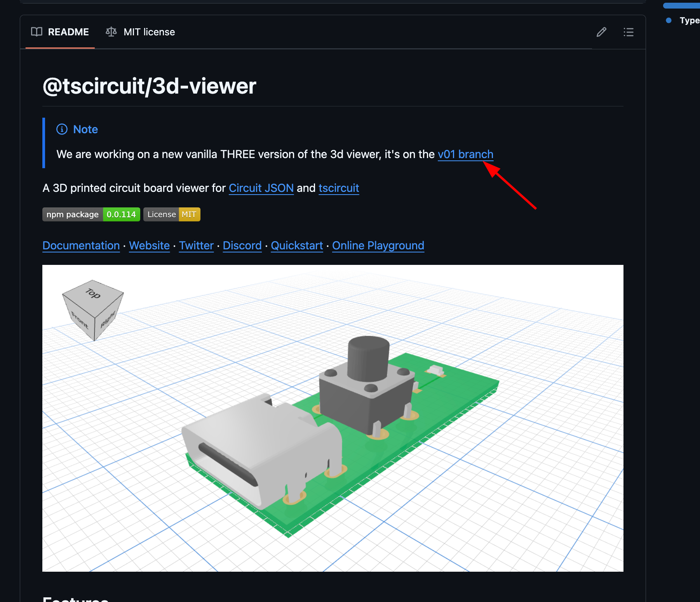Click the pencil edit README icon
Screen dimensions: 700x602
click(601, 32)
